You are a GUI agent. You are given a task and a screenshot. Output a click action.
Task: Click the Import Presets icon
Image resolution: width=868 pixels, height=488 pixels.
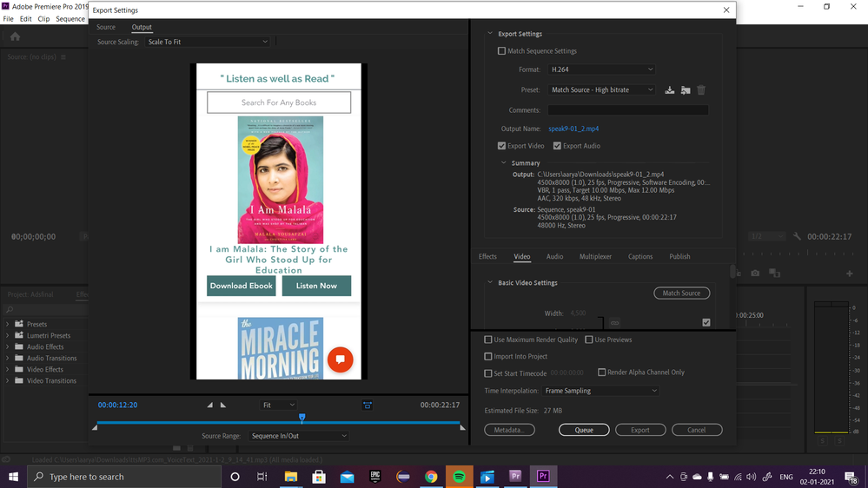[686, 90]
